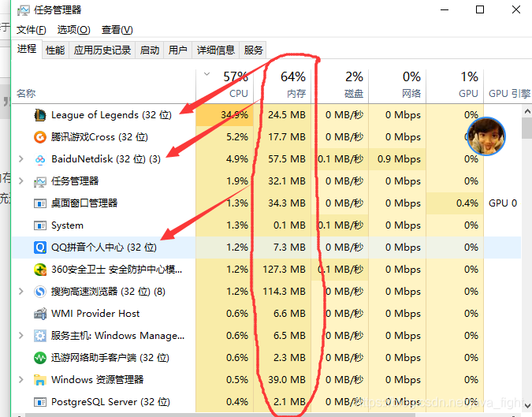This screenshot has width=532, height=417.
Task: Click the 0.4% GPU value cell
Action: coord(455,203)
